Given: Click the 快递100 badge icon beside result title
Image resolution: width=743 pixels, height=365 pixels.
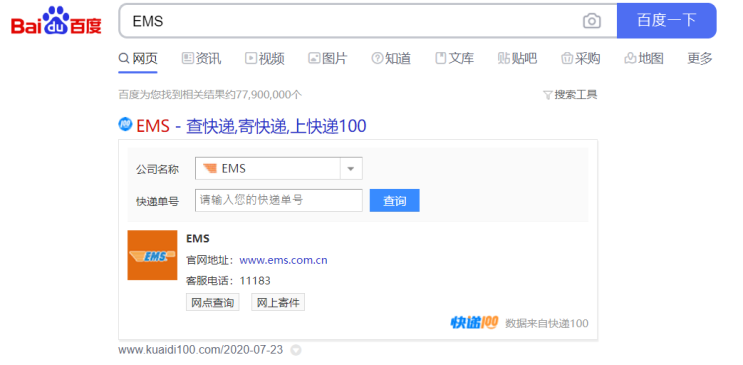Looking at the screenshot, I should 125,125.
